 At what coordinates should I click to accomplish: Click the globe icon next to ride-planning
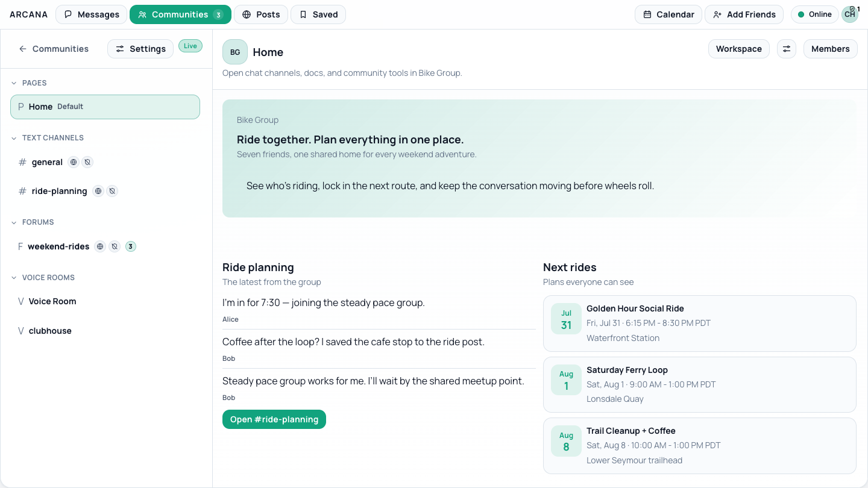coord(98,191)
